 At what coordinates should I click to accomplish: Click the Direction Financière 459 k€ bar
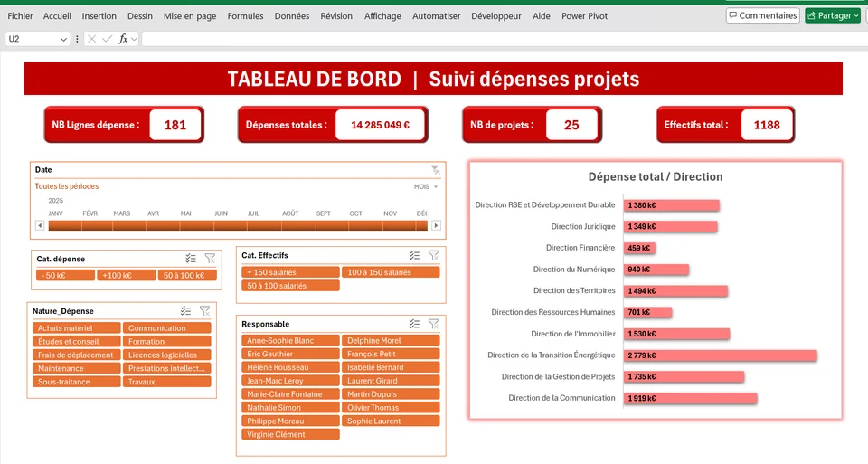639,248
